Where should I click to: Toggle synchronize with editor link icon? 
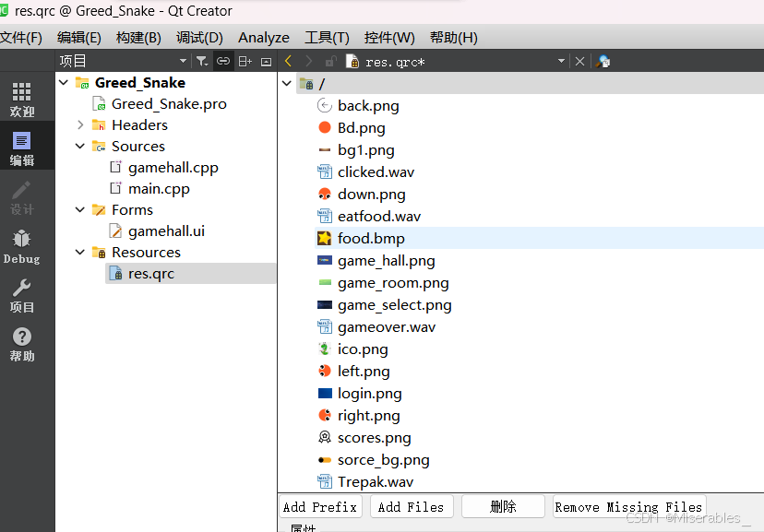click(x=223, y=62)
